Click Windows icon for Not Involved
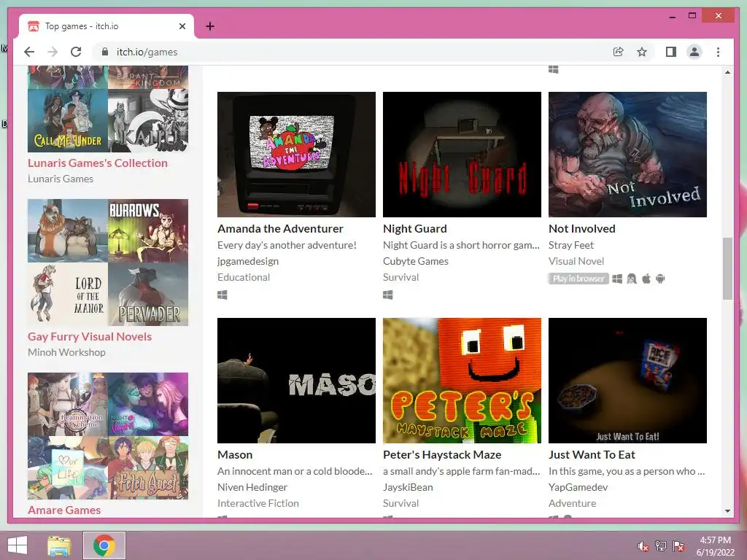 (x=617, y=279)
